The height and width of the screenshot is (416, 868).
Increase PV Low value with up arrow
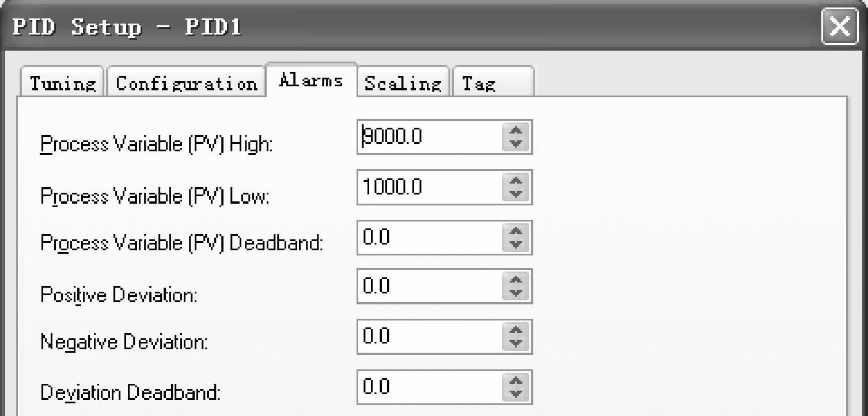click(517, 180)
